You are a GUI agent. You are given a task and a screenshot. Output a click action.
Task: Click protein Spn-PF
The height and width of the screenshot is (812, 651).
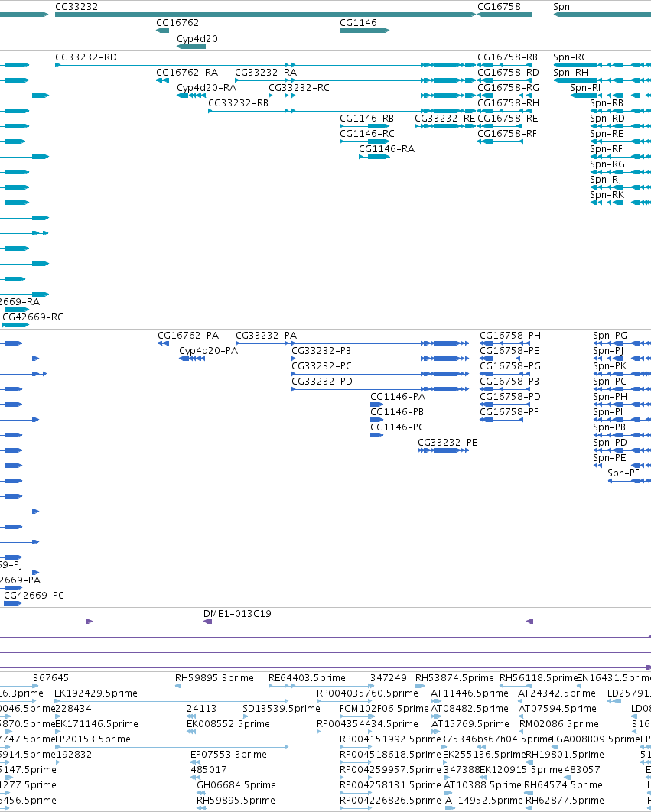pos(623,473)
